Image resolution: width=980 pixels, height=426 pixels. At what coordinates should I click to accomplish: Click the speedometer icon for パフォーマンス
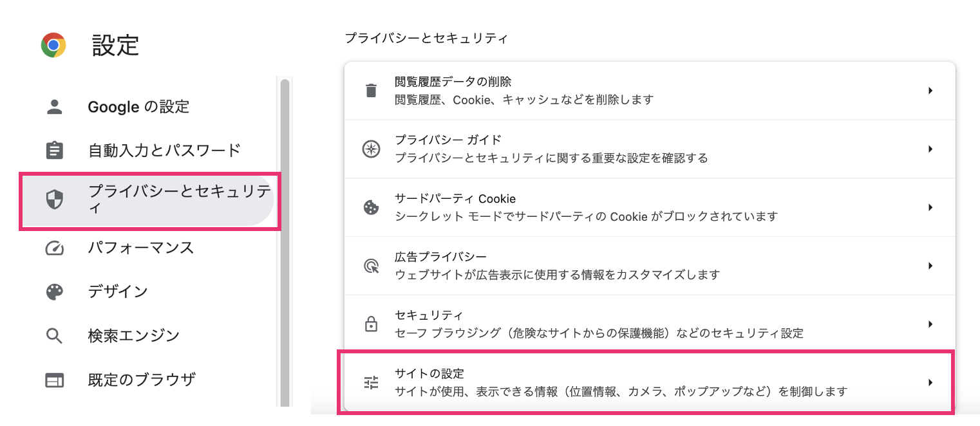55,248
